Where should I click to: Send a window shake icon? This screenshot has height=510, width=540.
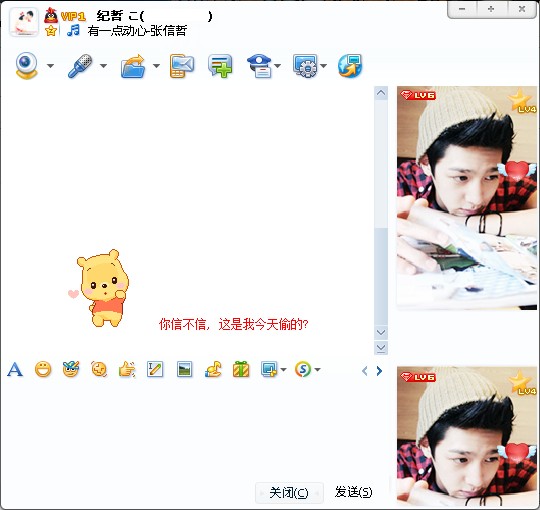click(x=99, y=370)
